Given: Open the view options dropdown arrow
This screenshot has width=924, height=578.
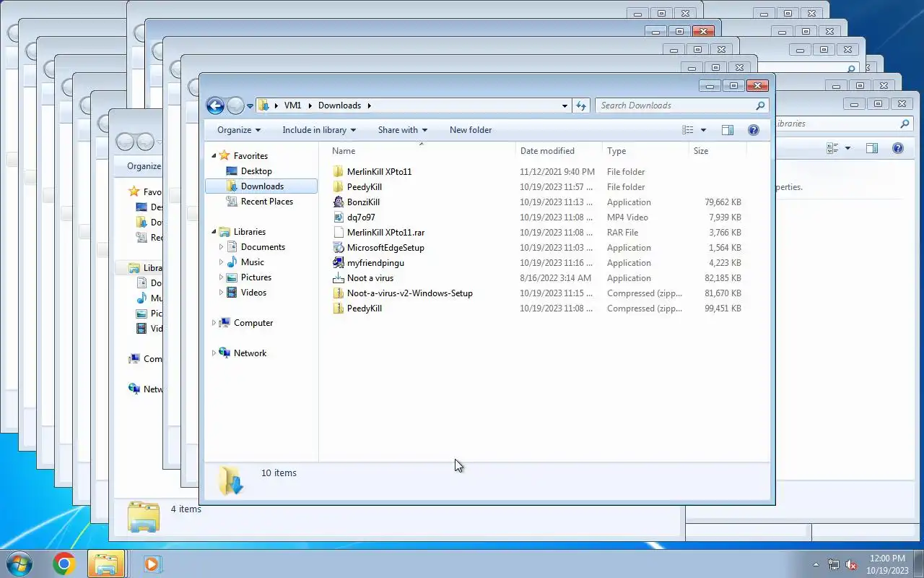Looking at the screenshot, I should point(703,130).
